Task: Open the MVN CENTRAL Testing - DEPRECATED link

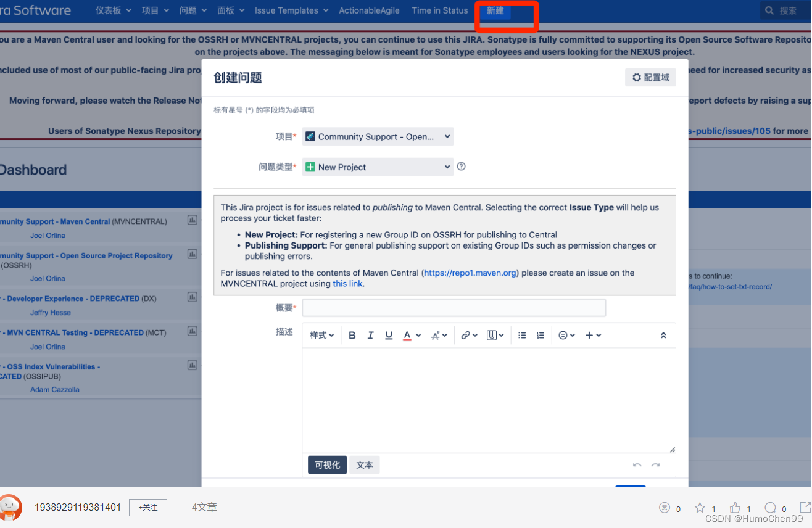Action: click(x=72, y=332)
